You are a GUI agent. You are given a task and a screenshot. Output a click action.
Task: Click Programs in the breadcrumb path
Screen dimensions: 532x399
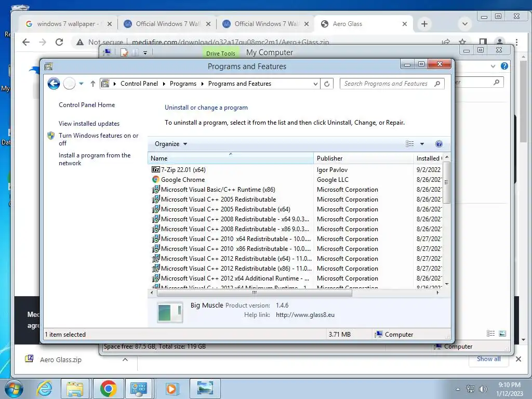[183, 84]
